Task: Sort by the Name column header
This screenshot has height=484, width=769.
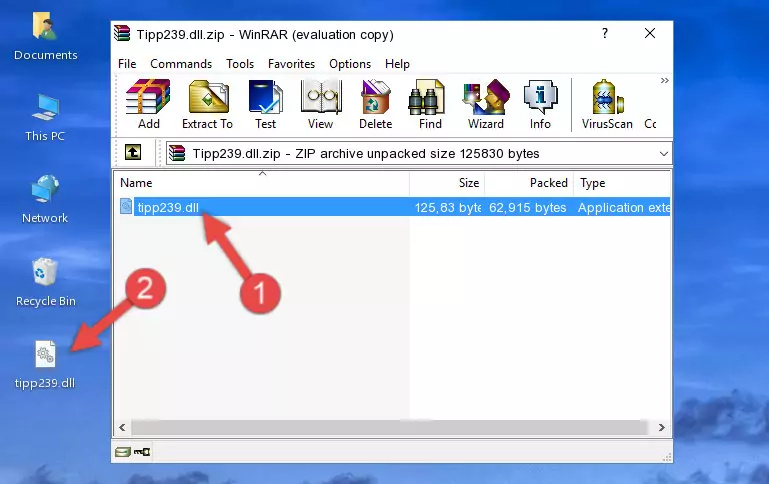Action: click(x=262, y=183)
